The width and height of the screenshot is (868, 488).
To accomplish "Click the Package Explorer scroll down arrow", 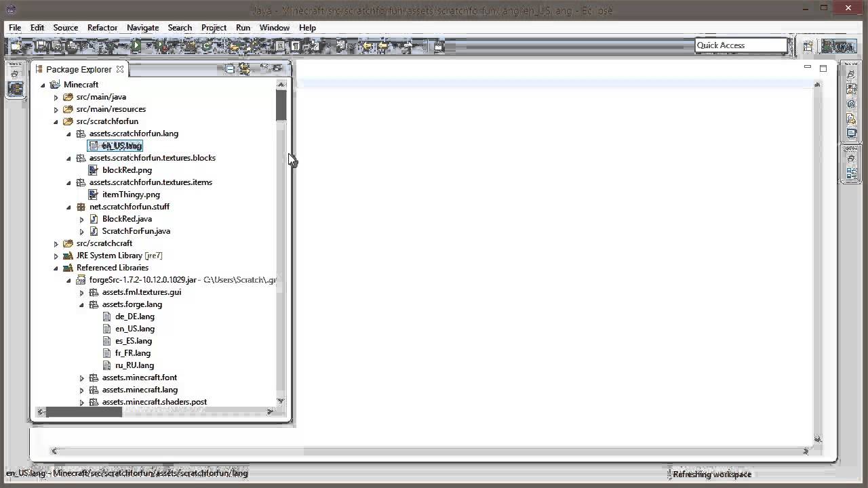I will point(281,401).
